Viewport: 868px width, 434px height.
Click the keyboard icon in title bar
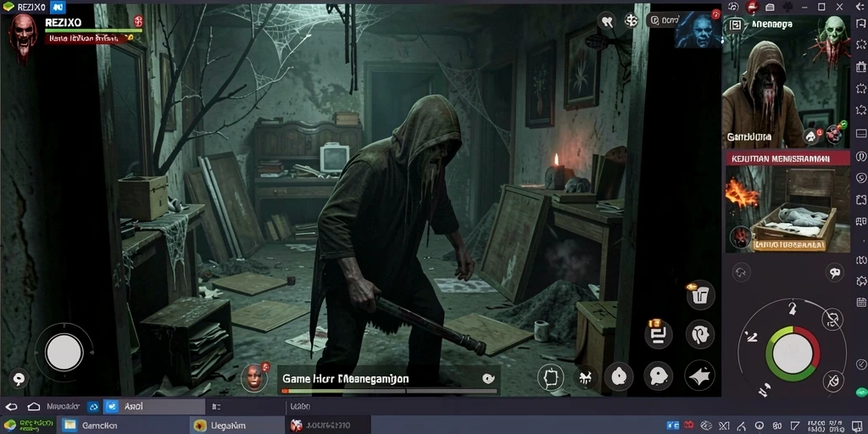pyautogui.click(x=770, y=7)
